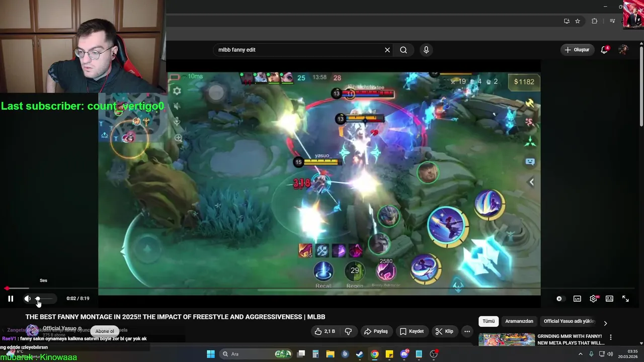The width and height of the screenshot is (644, 362).
Task: Open Discord from the taskbar
Action: coord(404,354)
